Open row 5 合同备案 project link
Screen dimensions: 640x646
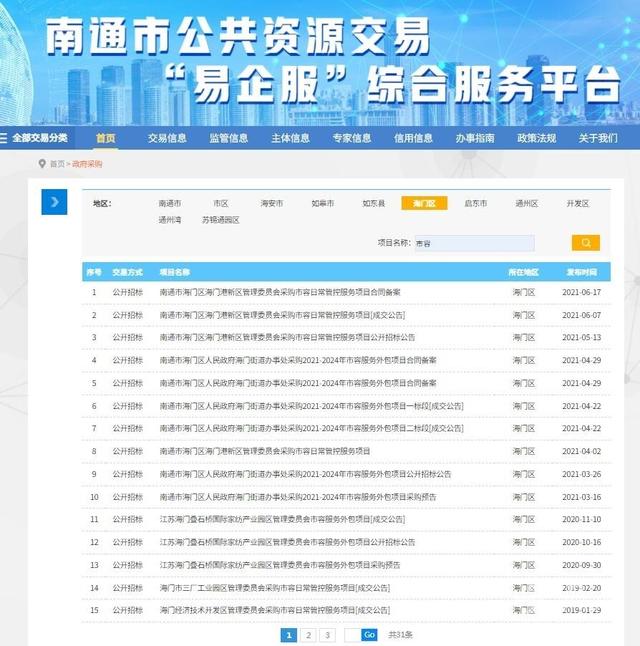pyautogui.click(x=298, y=383)
